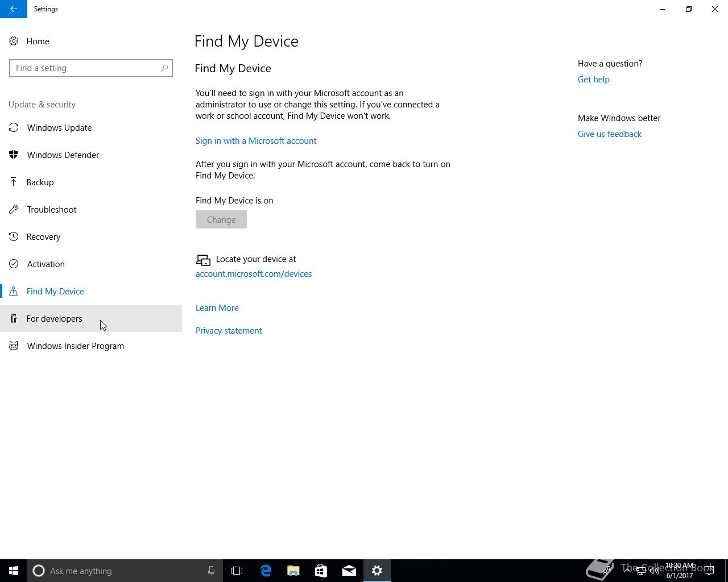Open the Privacy statement link
Screen dimensions: 728x582
click(229, 331)
